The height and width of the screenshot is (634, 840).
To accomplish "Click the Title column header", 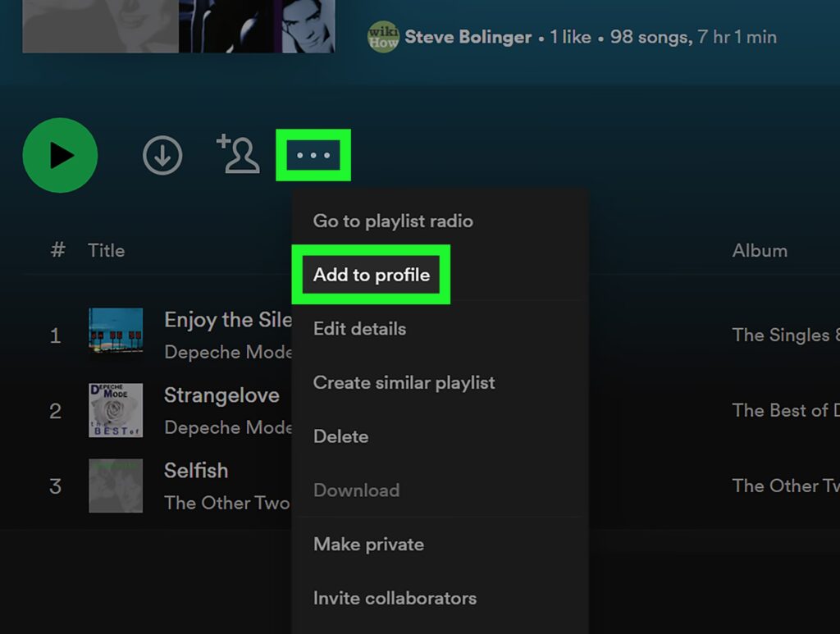I will point(107,251).
